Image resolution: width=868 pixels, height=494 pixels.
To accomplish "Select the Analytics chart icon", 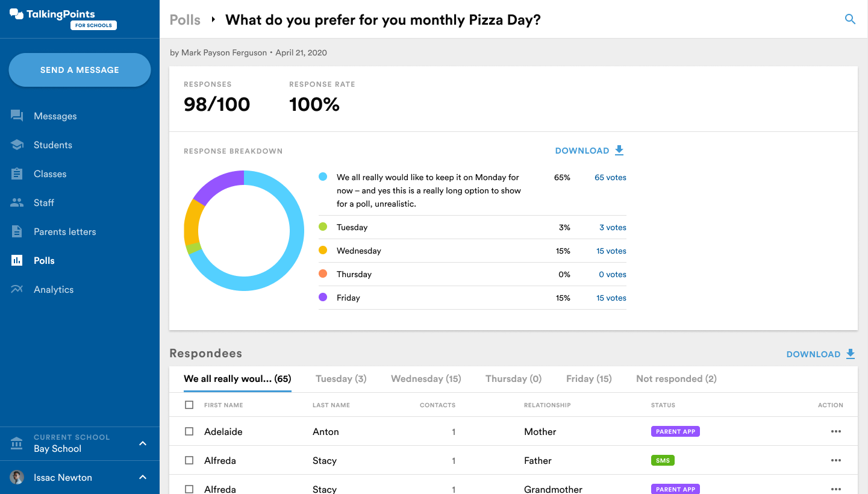I will pyautogui.click(x=17, y=289).
